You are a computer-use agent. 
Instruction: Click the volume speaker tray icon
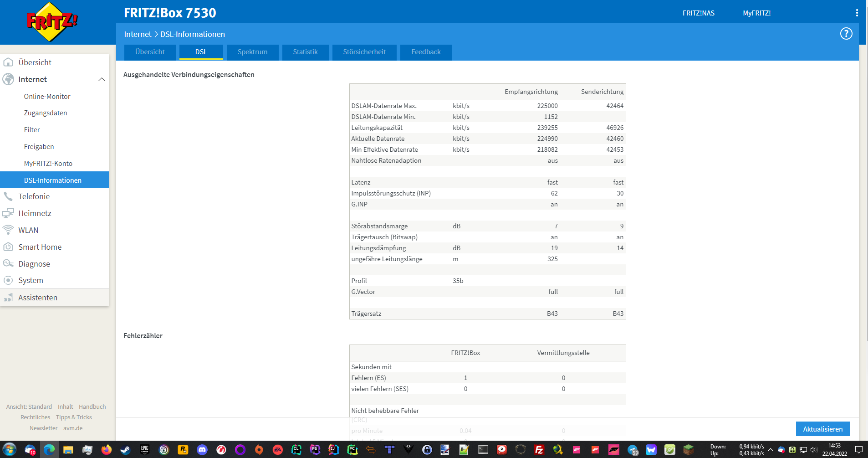(814, 450)
